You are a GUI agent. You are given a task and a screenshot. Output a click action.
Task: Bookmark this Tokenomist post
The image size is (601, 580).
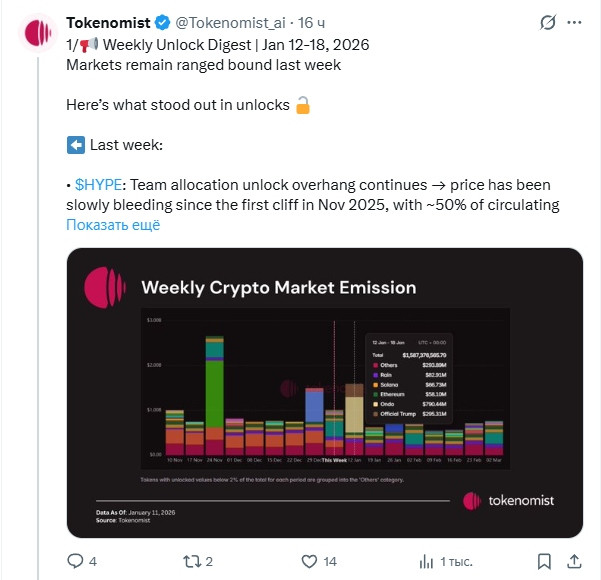(544, 561)
